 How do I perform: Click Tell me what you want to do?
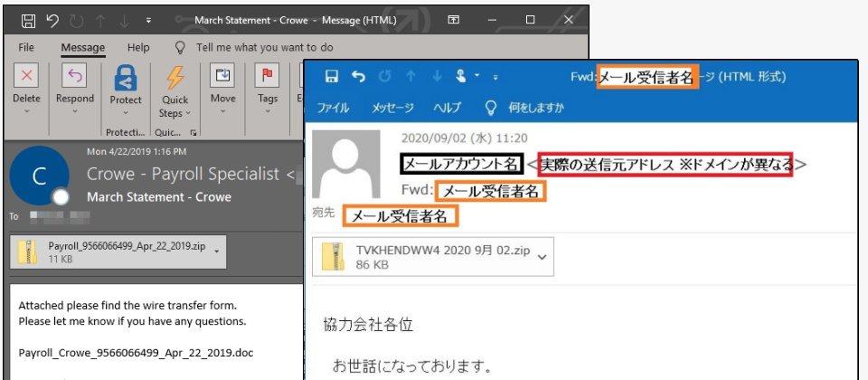(x=265, y=48)
